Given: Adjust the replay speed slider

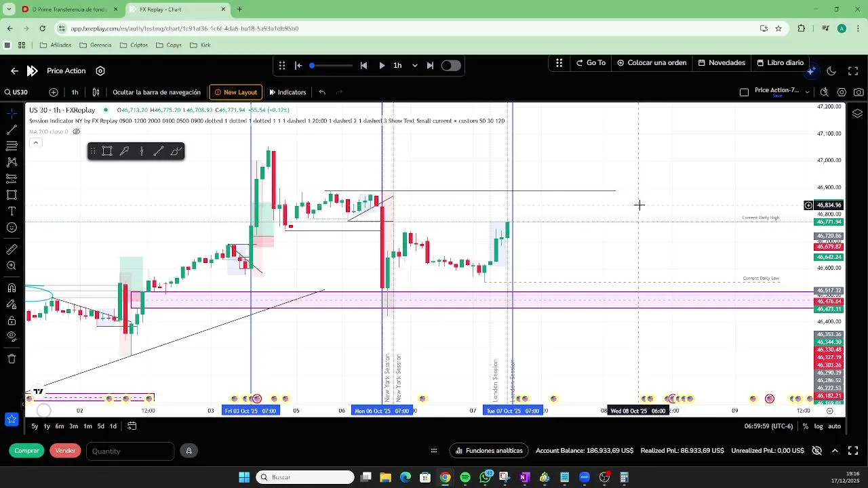Looking at the screenshot, I should pos(332,65).
